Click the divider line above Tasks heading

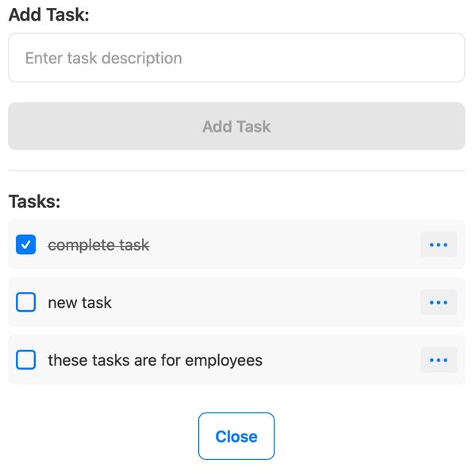tap(236, 170)
